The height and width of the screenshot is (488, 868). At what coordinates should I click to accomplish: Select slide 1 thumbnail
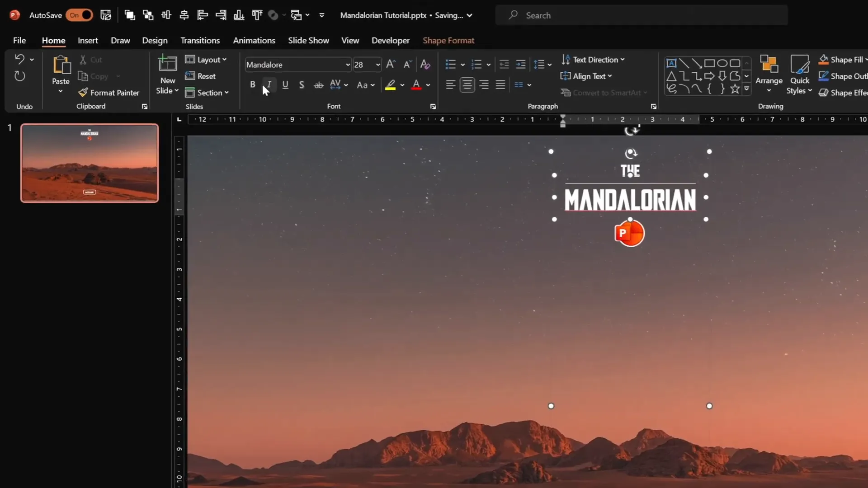click(90, 163)
